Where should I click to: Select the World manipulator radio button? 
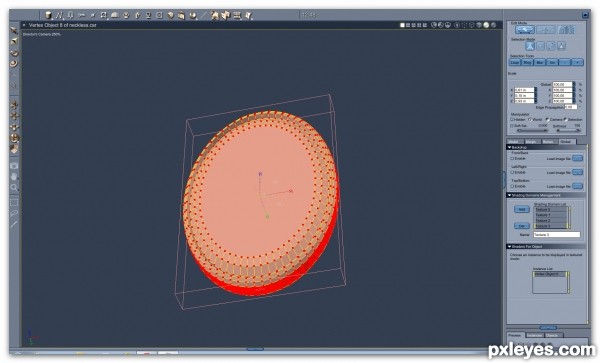pos(530,119)
